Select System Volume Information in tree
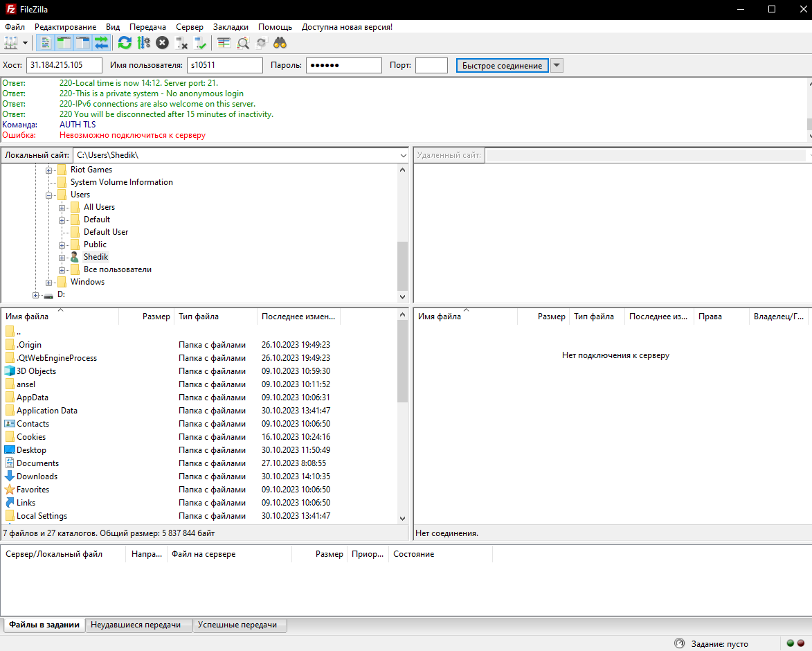The width and height of the screenshot is (812, 651). pyautogui.click(x=122, y=182)
